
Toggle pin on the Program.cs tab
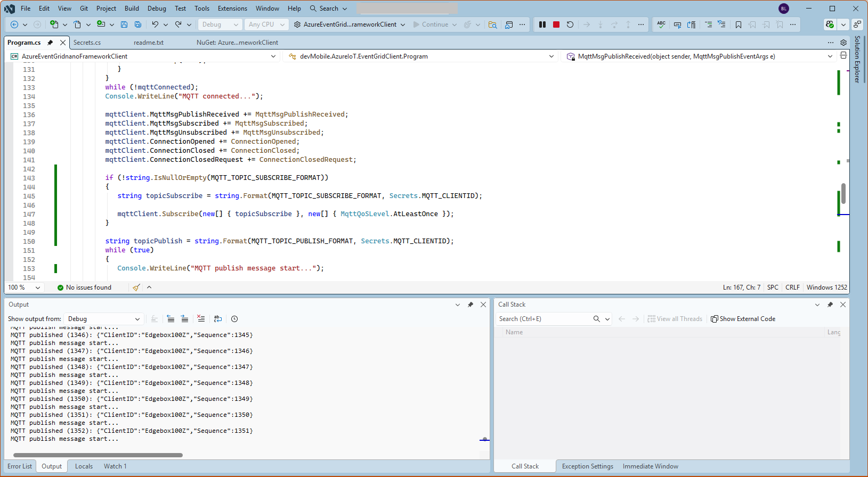(x=50, y=43)
